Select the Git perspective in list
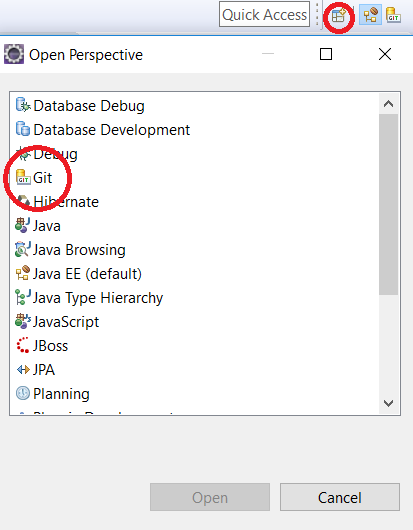Screen dimensions: 413x530 [34, 178]
